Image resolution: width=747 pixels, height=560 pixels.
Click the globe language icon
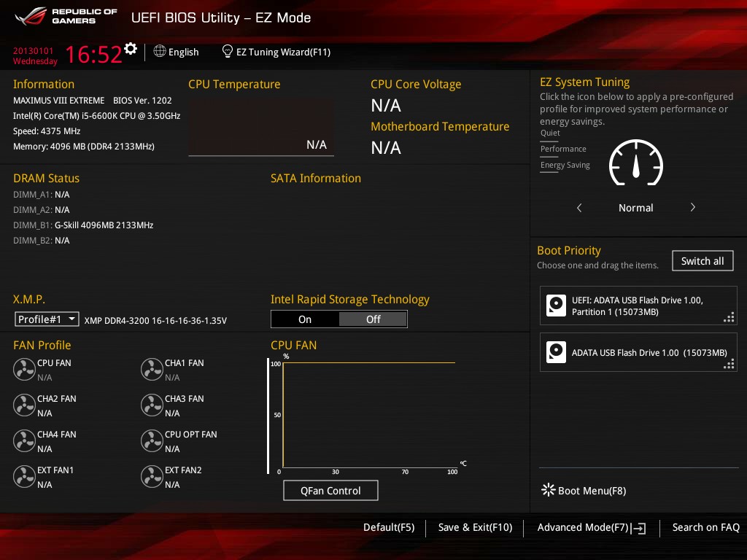tap(160, 51)
